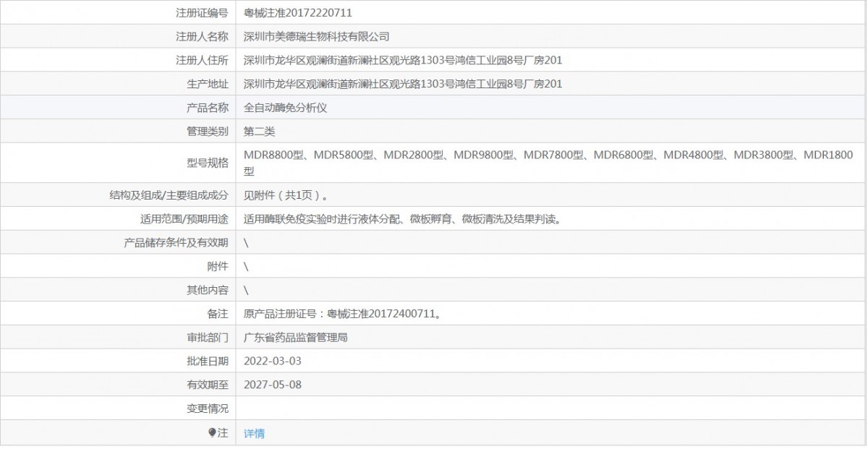Click the 管理类别 label

click(x=208, y=132)
